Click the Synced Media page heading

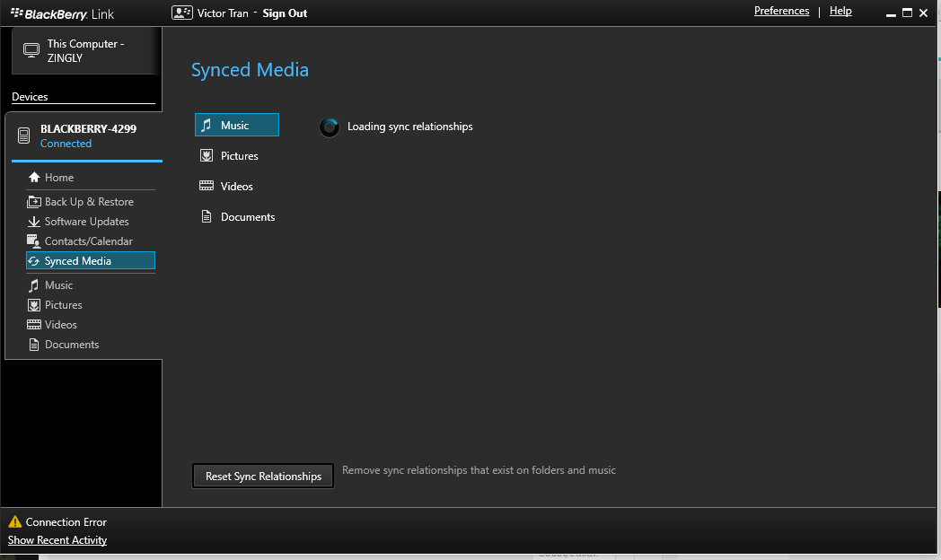tap(250, 70)
